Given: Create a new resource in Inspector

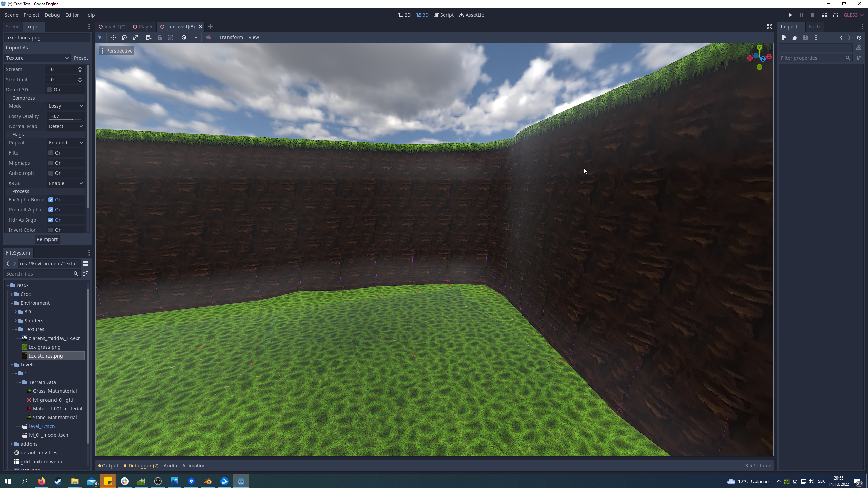Looking at the screenshot, I should click(784, 38).
